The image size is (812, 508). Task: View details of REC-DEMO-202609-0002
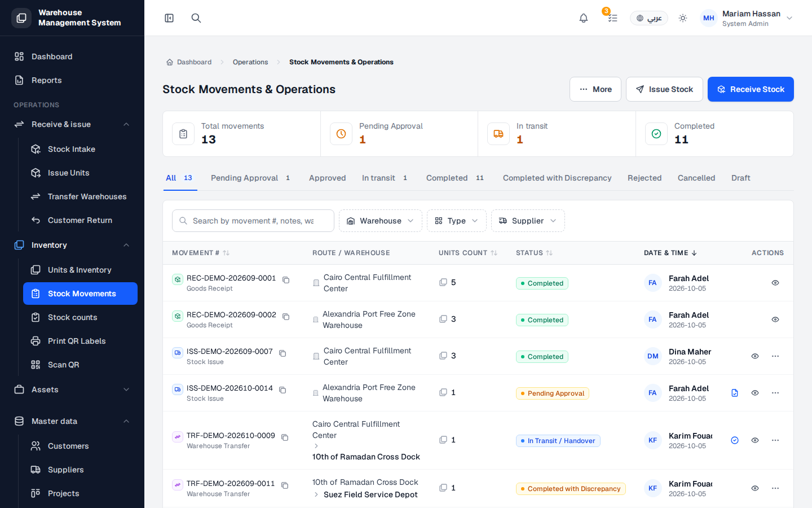pos(775,319)
